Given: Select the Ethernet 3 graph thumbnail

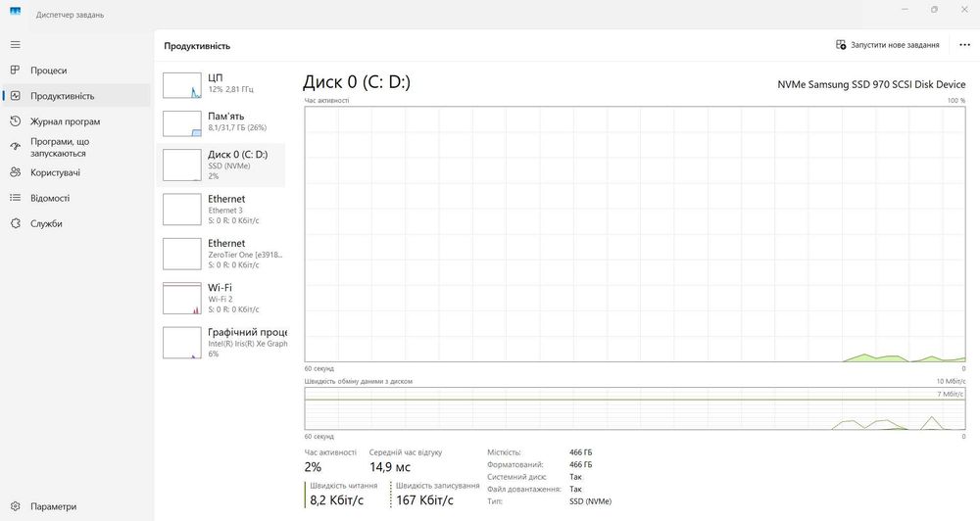Looking at the screenshot, I should pos(182,210).
